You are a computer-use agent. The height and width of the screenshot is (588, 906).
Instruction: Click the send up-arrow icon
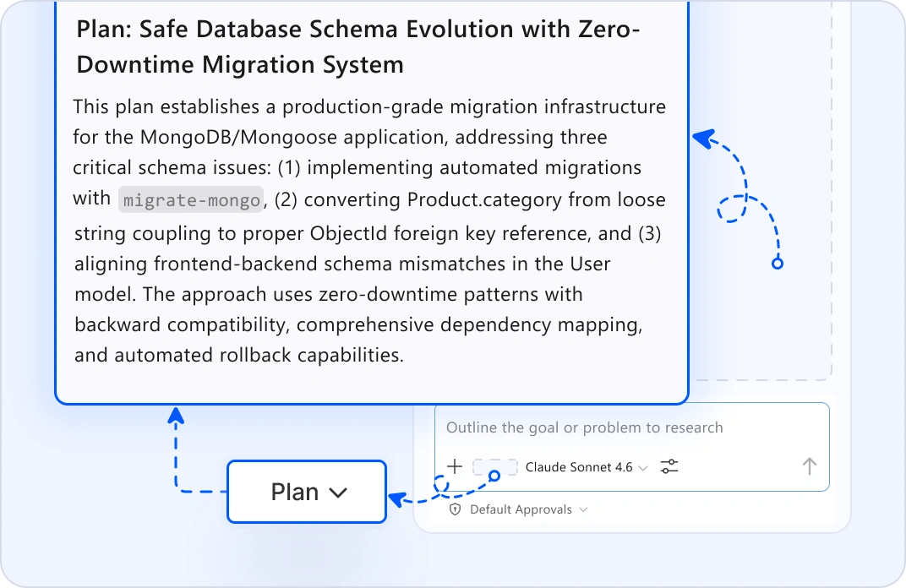810,466
